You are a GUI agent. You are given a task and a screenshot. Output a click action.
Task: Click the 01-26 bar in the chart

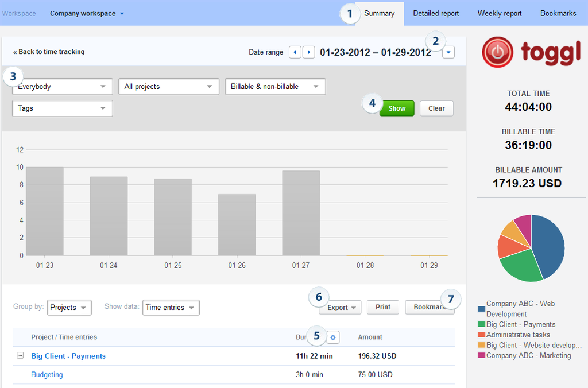pos(237,225)
